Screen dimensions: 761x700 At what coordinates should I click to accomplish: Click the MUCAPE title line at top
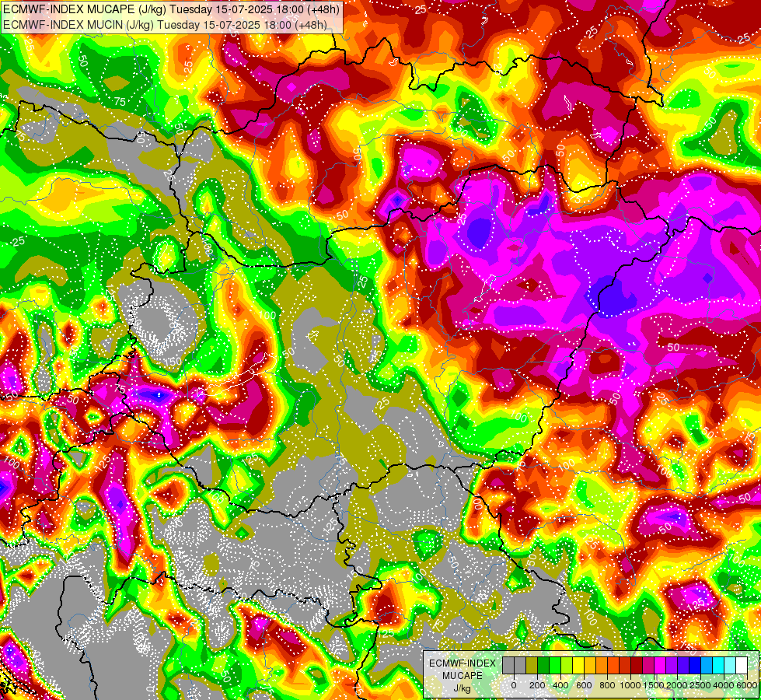(x=171, y=9)
